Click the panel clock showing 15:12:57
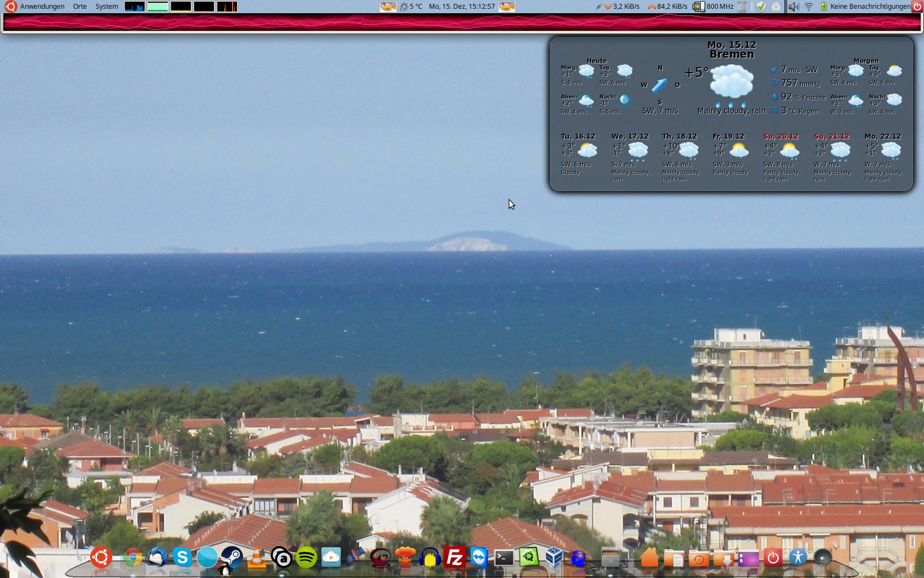 coord(461,7)
